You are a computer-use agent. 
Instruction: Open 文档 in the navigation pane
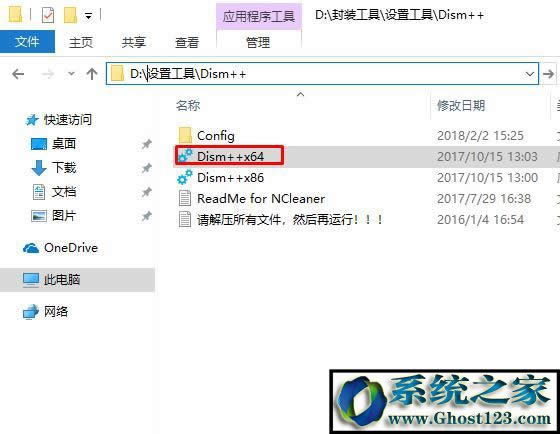64,192
